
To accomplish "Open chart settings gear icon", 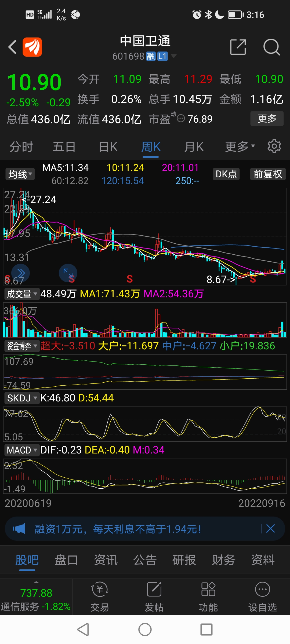I will coord(274,146).
